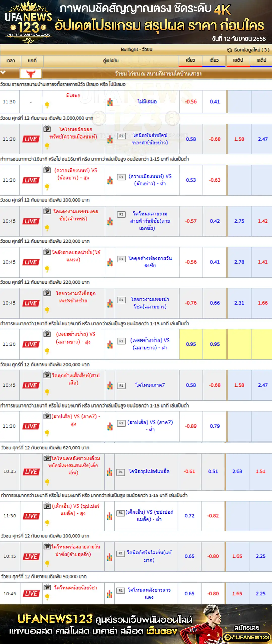Select the red-underlined เดี่ยว column header
This screenshot has height=644, width=272.
click(190, 61)
